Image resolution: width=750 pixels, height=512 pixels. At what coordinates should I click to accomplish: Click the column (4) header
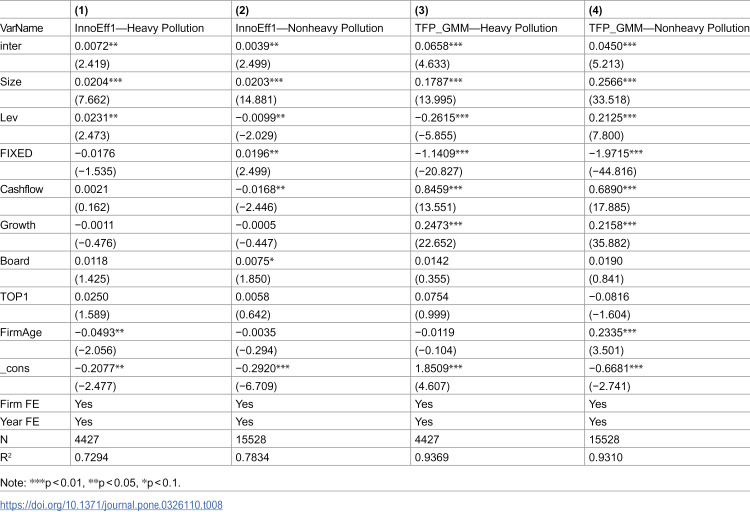596,10
